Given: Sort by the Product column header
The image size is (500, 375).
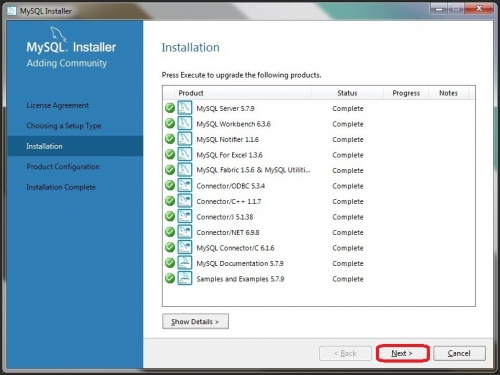Looking at the screenshot, I should pyautogui.click(x=243, y=93).
